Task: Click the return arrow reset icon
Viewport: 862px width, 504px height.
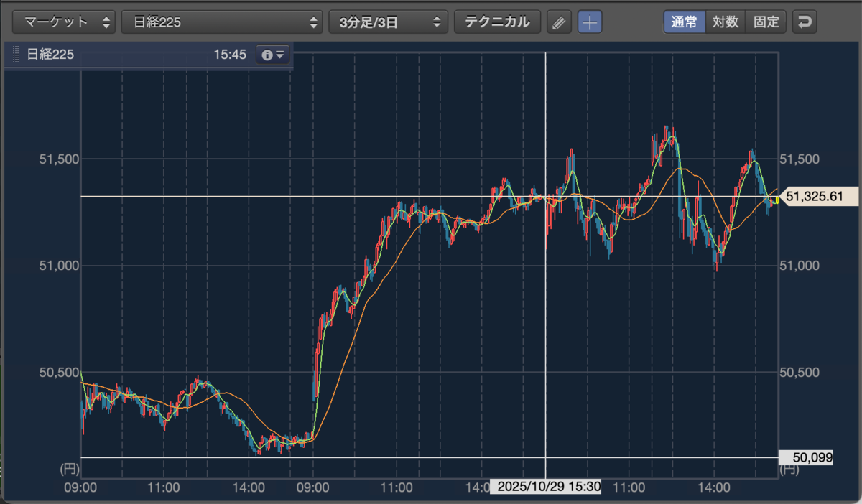Action: coord(805,22)
